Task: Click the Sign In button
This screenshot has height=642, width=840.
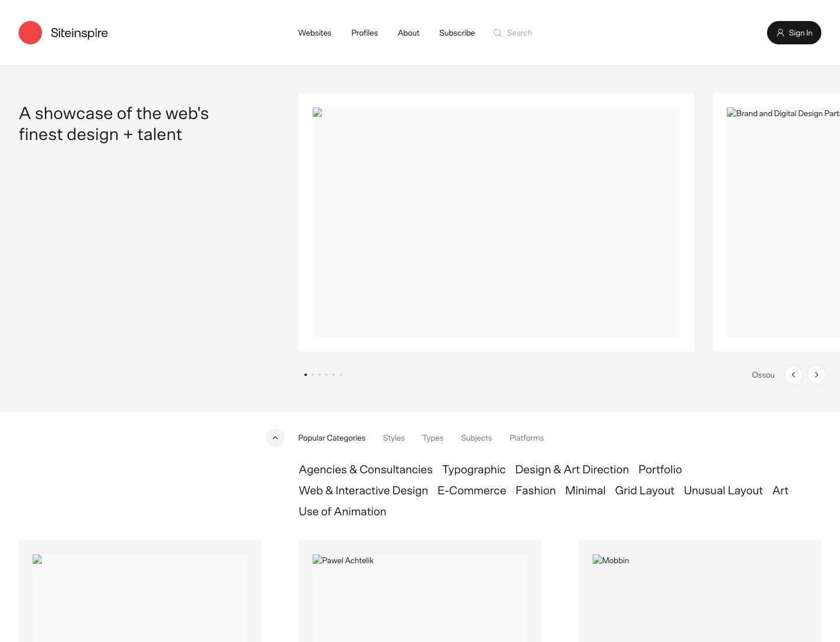Action: click(x=794, y=33)
